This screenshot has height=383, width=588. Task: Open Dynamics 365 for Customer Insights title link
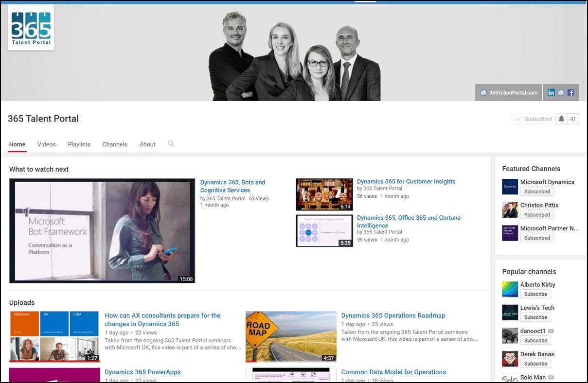point(406,181)
